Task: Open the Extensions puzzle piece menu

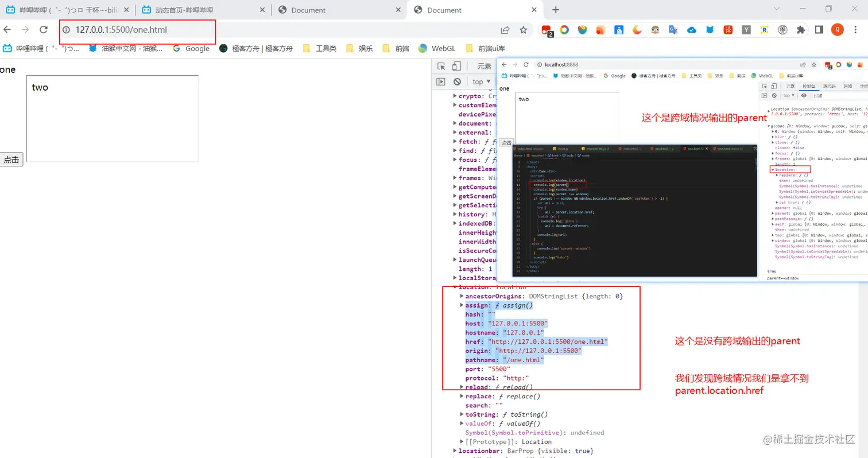Action: [x=801, y=30]
